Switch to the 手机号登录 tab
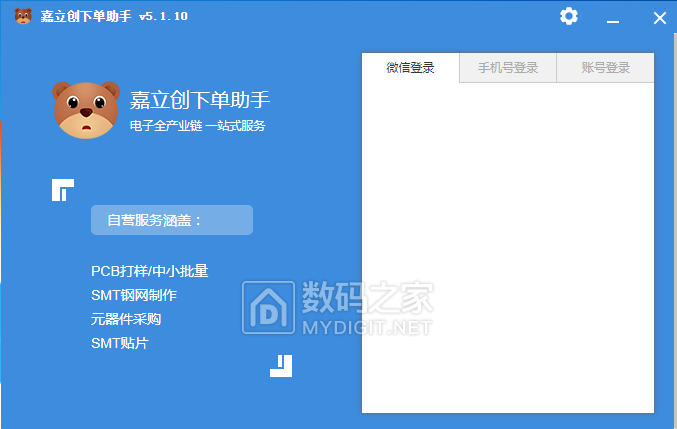The height and width of the screenshot is (429, 677). (x=508, y=68)
